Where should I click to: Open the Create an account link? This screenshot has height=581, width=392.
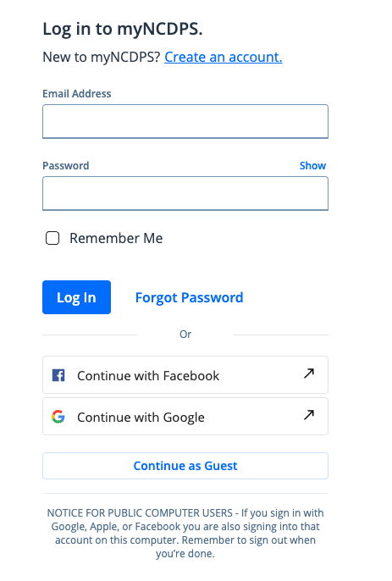tap(224, 57)
